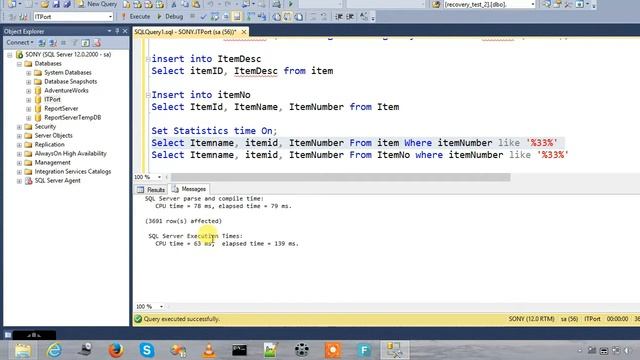Click the Save disk icon in toolbar
This screenshot has width=640, height=360.
click(x=56, y=4)
